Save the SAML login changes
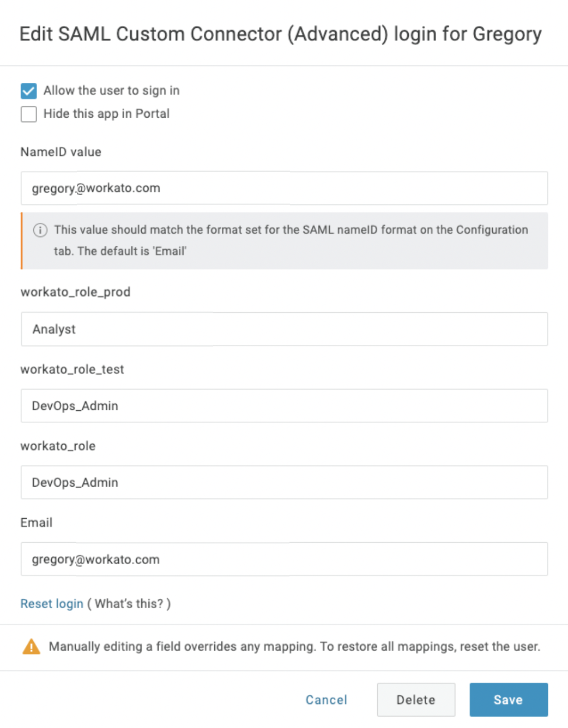Screen dimensions: 568x728 pyautogui.click(x=508, y=700)
